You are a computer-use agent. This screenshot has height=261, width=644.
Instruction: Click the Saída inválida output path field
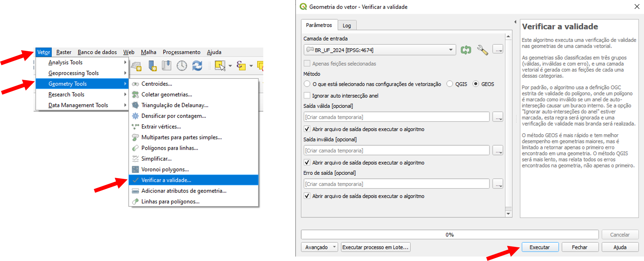point(396,151)
